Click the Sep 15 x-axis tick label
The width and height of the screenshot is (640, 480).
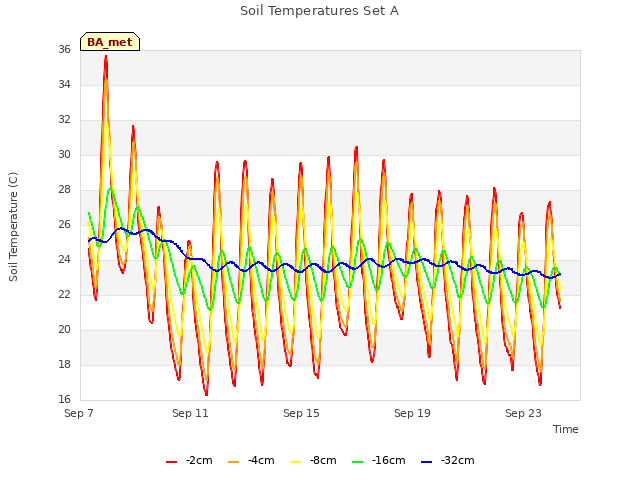click(301, 413)
